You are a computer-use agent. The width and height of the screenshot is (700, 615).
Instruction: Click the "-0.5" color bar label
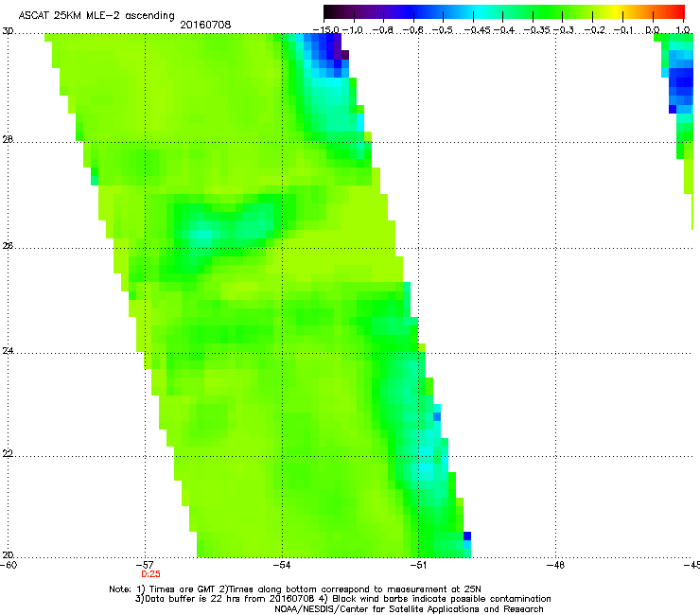[443, 30]
